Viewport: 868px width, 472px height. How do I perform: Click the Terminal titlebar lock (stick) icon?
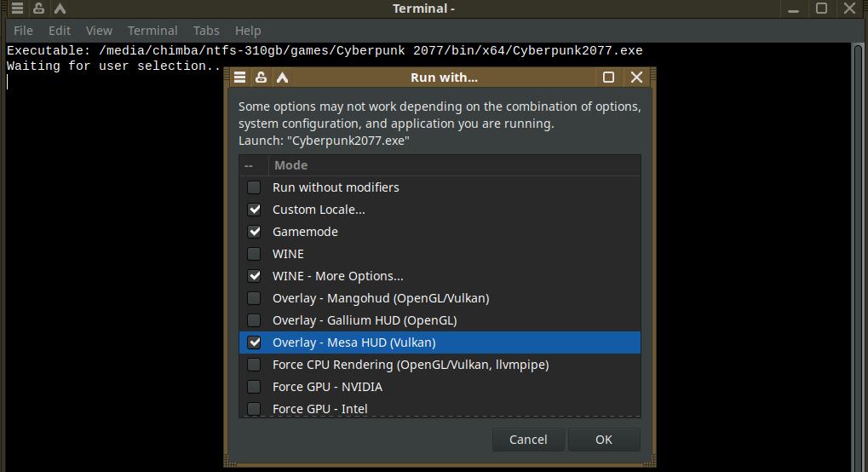[x=38, y=9]
